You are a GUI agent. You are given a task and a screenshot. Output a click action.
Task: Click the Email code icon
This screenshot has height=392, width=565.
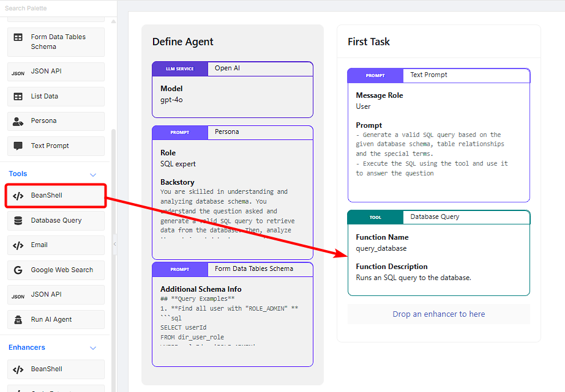click(x=18, y=245)
